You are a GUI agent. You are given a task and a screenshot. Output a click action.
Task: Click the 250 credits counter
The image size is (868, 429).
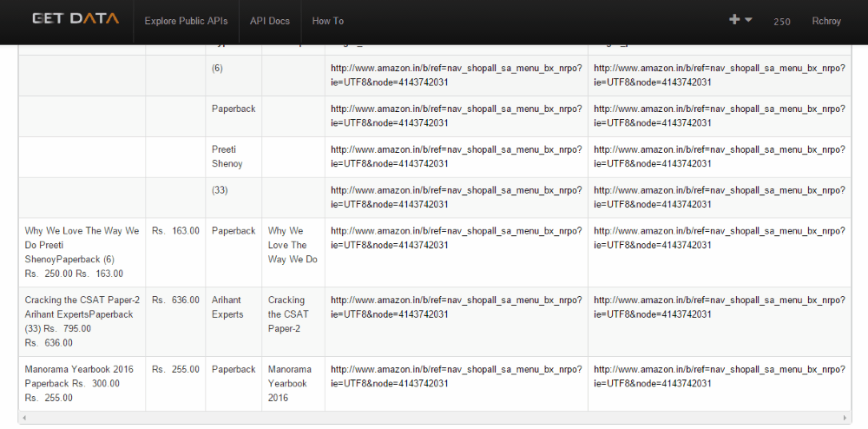pyautogui.click(x=782, y=22)
